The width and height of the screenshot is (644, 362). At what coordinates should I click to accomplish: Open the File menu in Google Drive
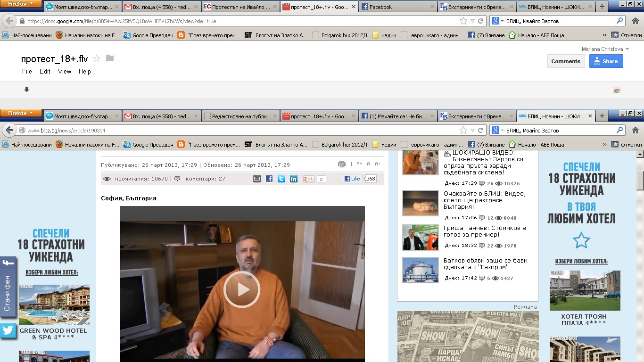(x=27, y=72)
